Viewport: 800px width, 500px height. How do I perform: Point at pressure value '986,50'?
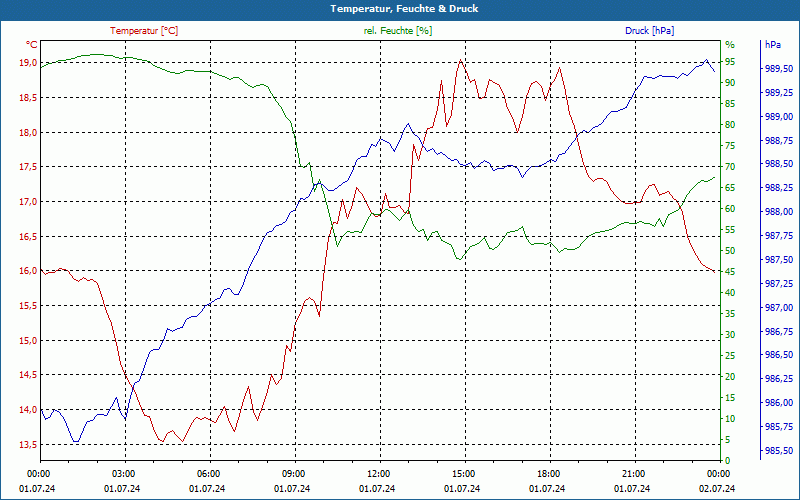(780, 355)
